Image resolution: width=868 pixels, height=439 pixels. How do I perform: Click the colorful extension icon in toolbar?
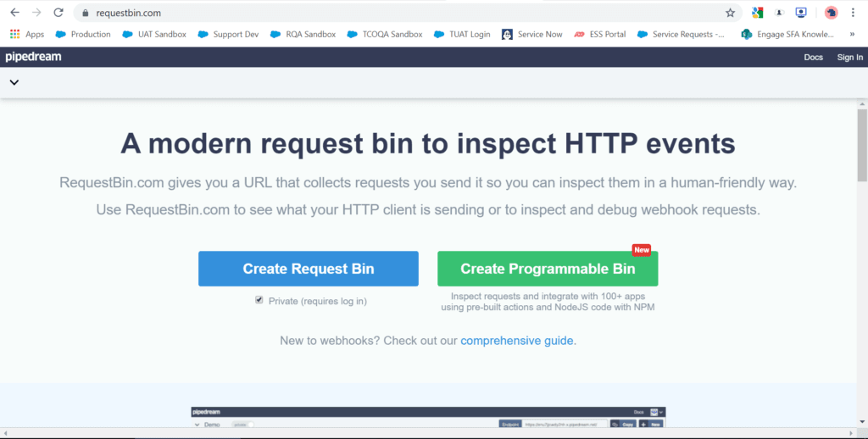click(x=757, y=13)
